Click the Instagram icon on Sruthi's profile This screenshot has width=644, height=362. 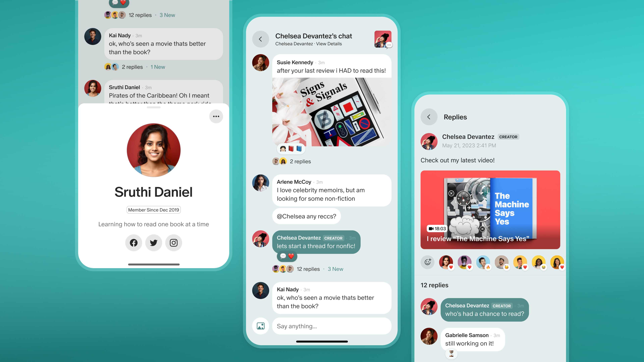173,242
